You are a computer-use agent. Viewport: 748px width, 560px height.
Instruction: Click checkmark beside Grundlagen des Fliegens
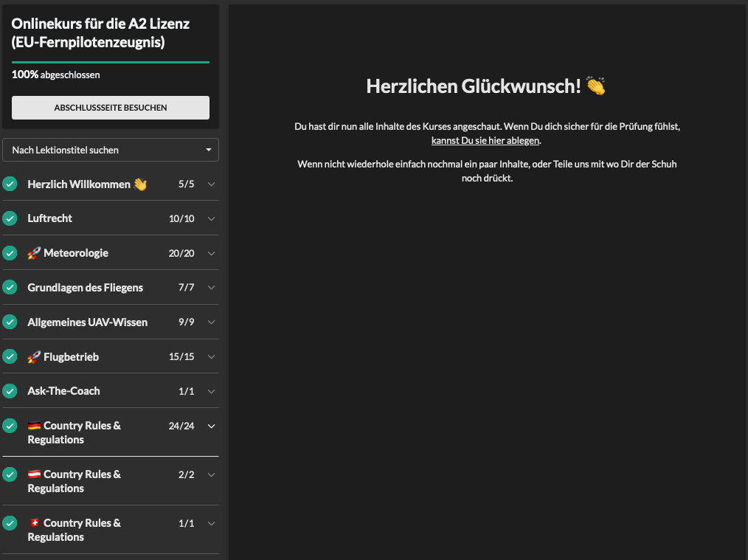10,288
